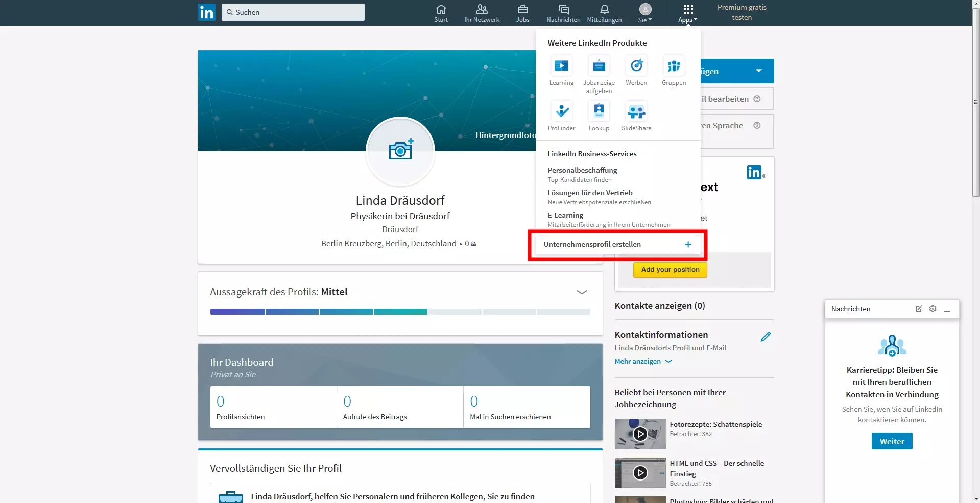Image resolution: width=980 pixels, height=503 pixels.
Task: Go to Start home tab
Action: pyautogui.click(x=441, y=13)
